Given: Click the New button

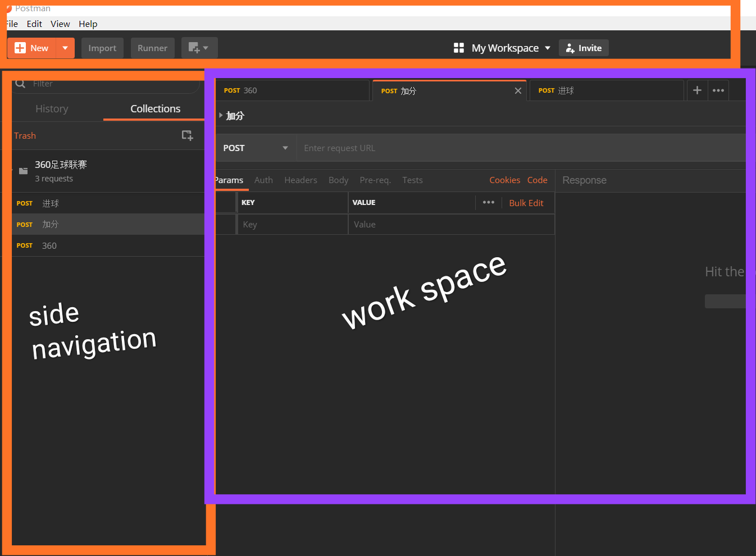Looking at the screenshot, I should click(32, 48).
